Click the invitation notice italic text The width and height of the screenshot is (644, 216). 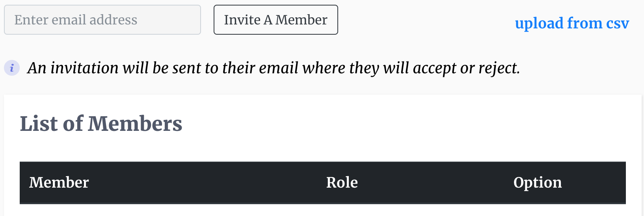click(274, 68)
